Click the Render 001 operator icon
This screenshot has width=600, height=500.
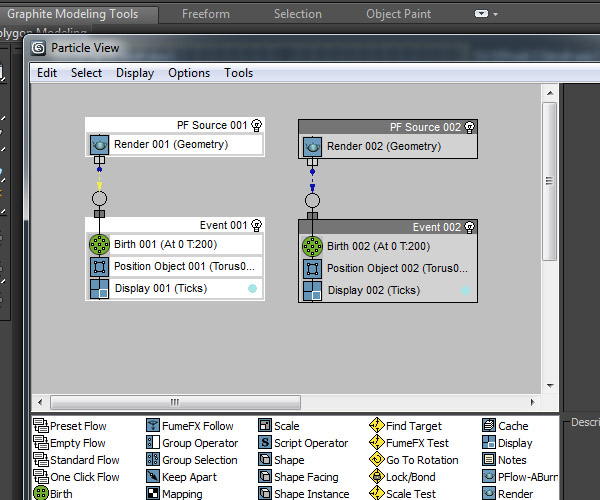coord(99,145)
